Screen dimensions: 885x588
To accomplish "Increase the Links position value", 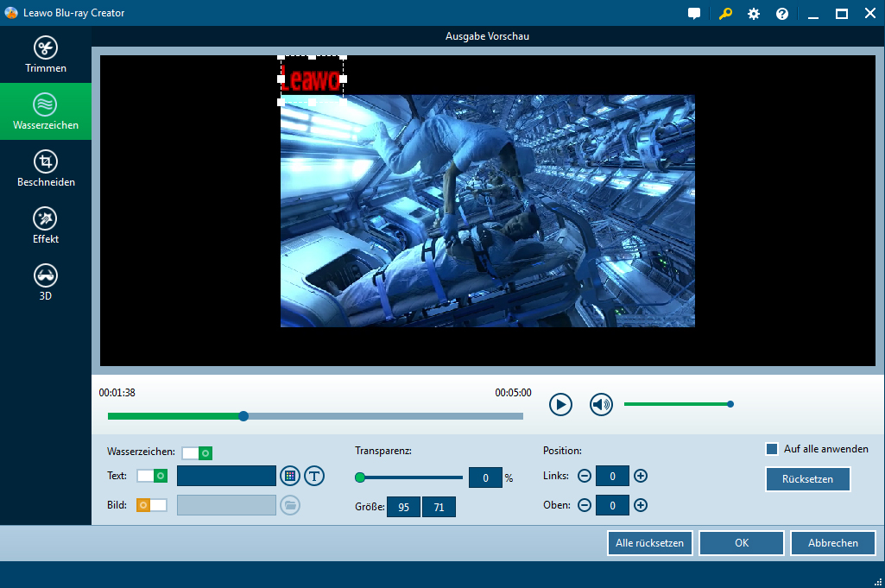I will pyautogui.click(x=641, y=476).
